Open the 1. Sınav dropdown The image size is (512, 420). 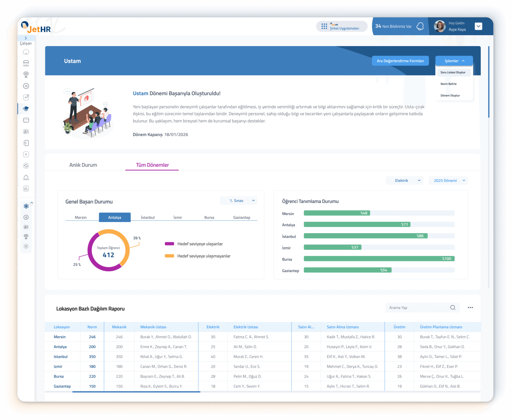point(239,200)
